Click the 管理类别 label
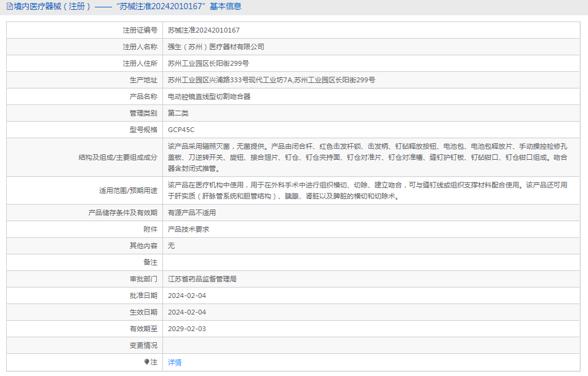This screenshot has width=588, height=376. (x=143, y=113)
